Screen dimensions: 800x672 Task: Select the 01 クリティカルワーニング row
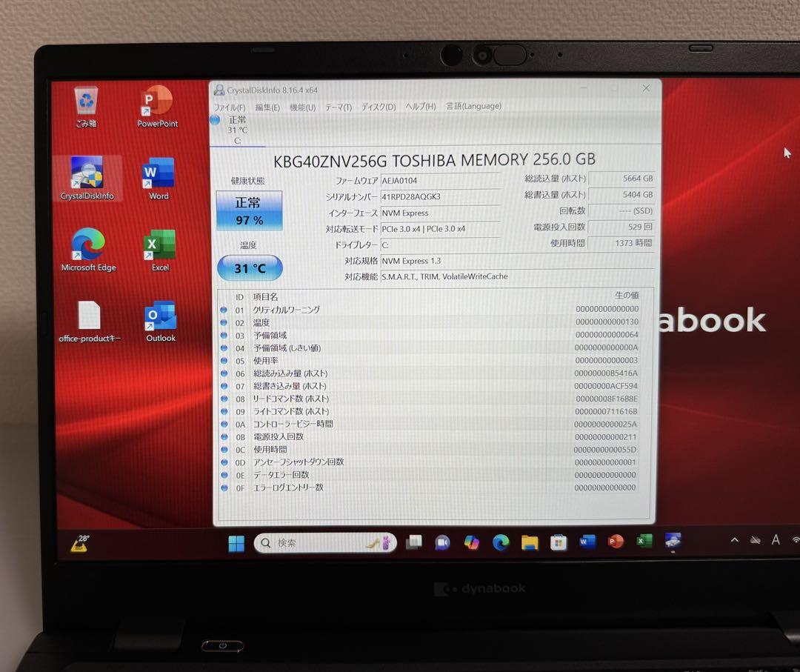(430, 309)
